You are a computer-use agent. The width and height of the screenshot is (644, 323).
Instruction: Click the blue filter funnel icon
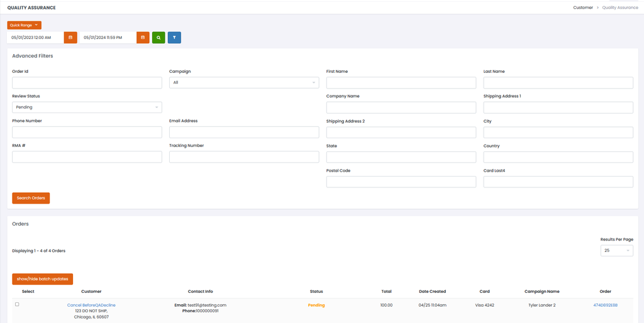(174, 38)
